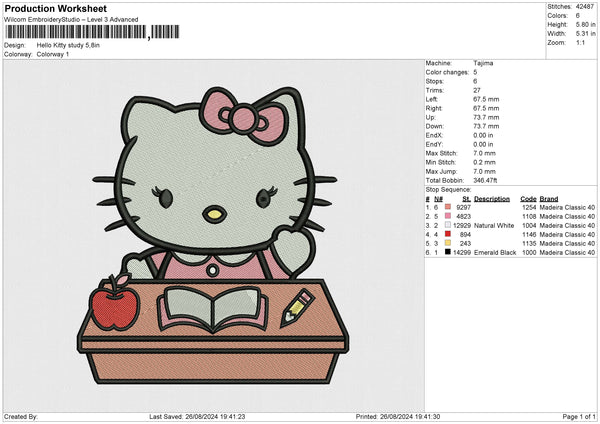Click the Height value '5.80 in'
The height and width of the screenshot is (424, 600).
pyautogui.click(x=585, y=24)
